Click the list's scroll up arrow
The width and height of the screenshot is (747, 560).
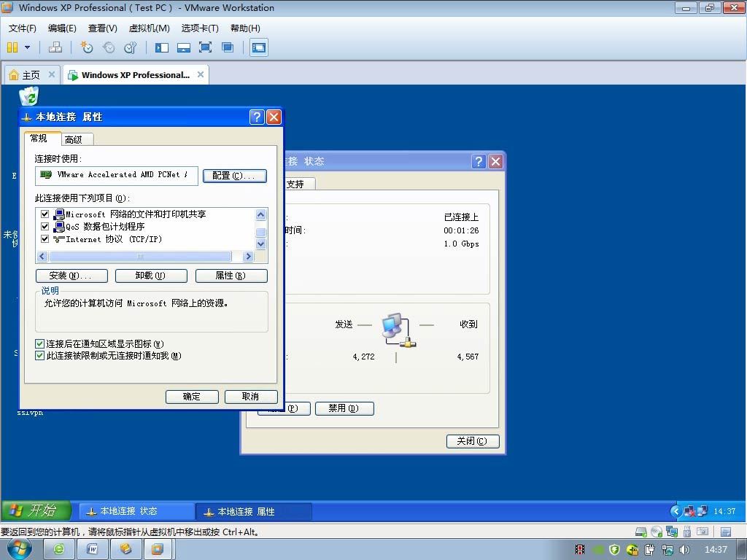click(260, 215)
